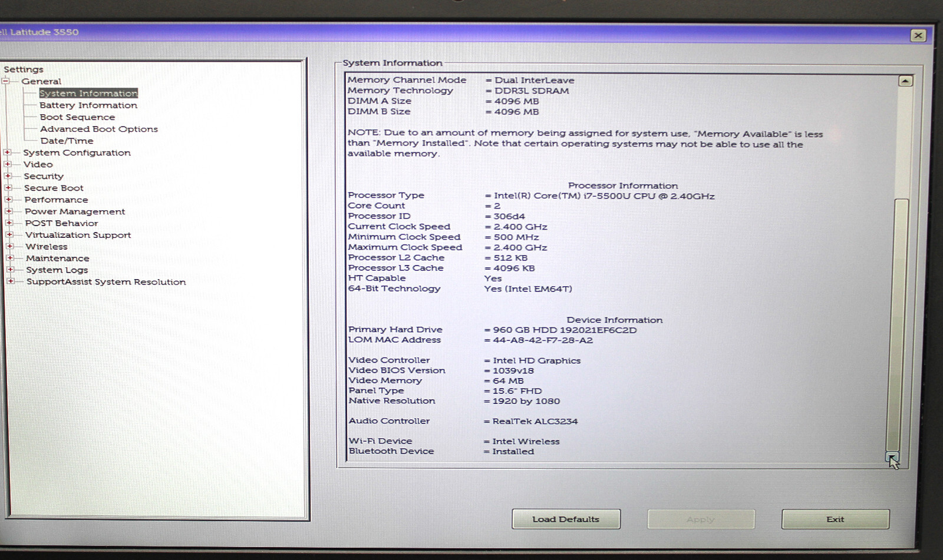Expand the Wireless node

tap(9, 246)
